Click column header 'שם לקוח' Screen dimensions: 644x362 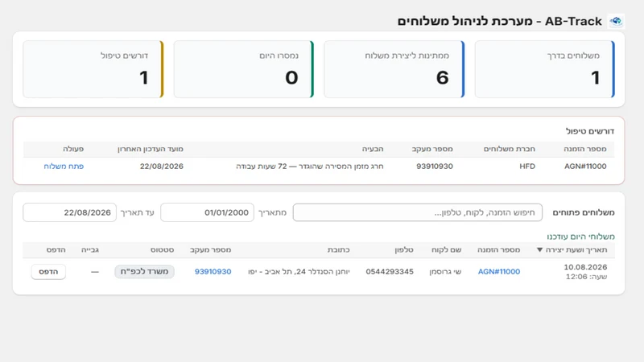tap(447, 249)
